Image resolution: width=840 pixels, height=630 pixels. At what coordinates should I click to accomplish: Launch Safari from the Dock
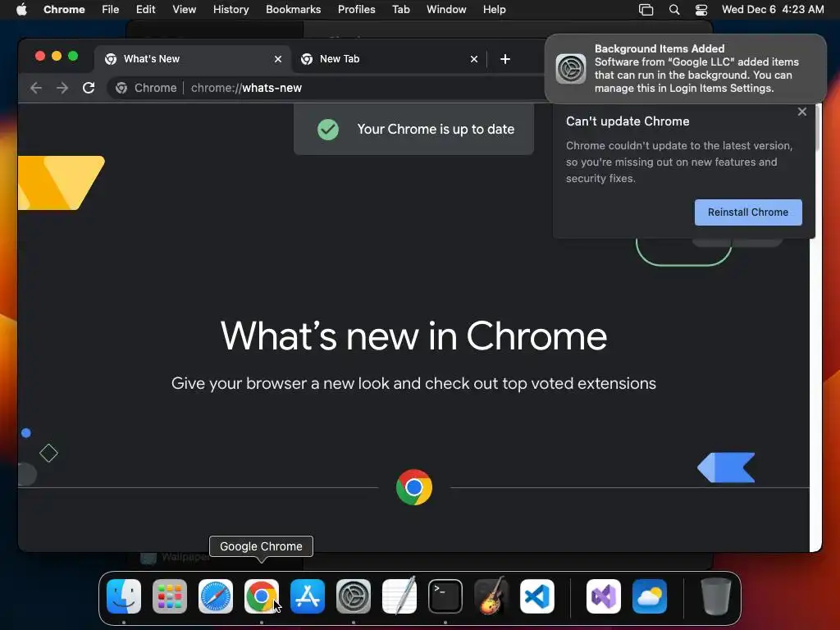coord(216,596)
